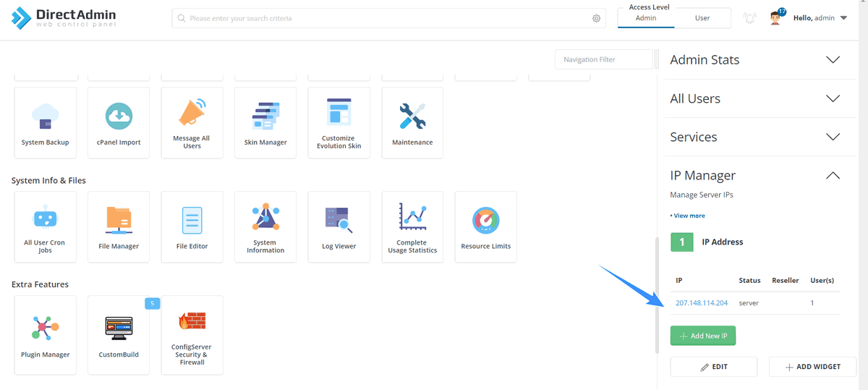The image size is (868, 390).
Task: Click the EDIT widgets button
Action: (x=714, y=367)
